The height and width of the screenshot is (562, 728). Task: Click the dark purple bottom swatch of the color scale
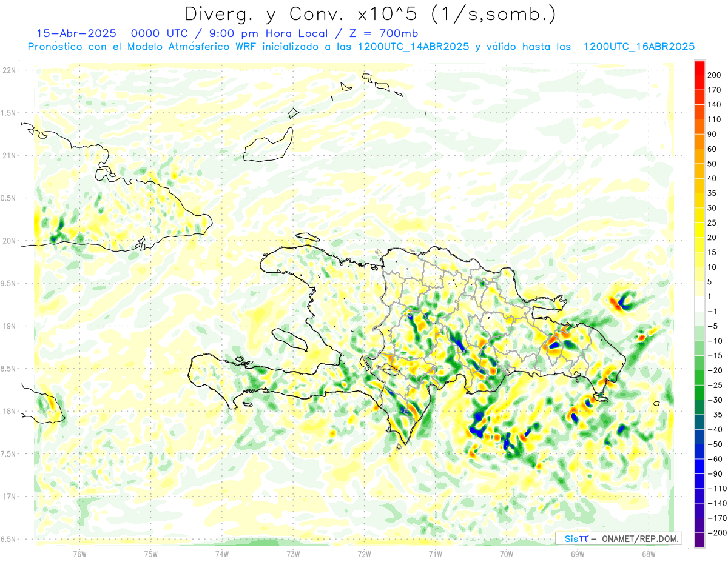pos(699,540)
